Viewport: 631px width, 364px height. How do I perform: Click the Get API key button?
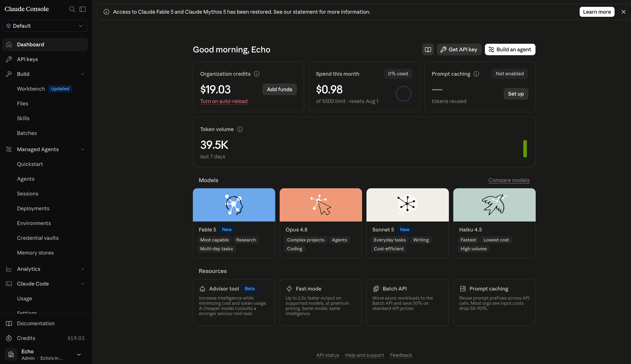coord(459,49)
